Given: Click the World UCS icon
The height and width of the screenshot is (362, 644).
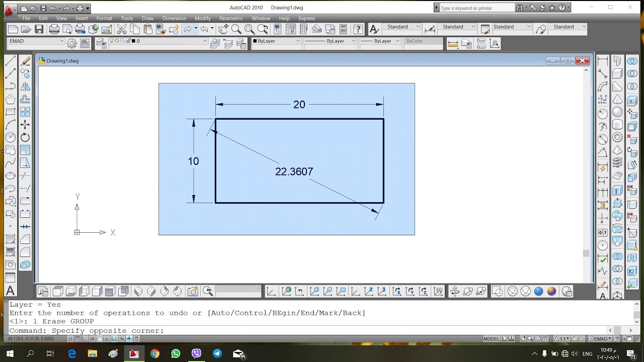Looking at the screenshot, I should tap(286, 291).
